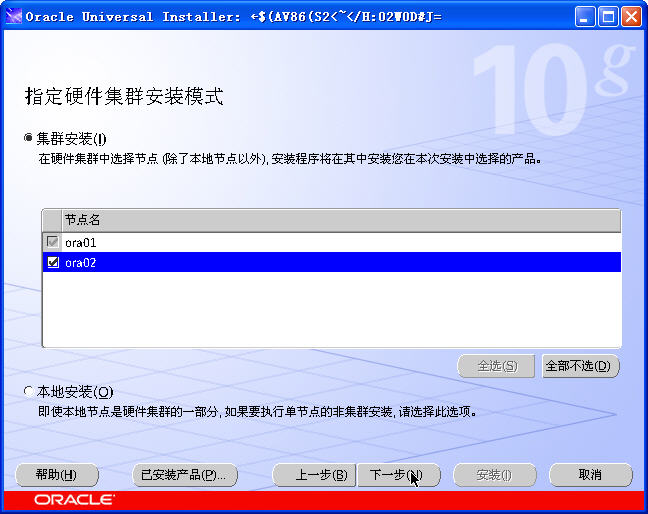648x514 pixels.
Task: Click the ora02 node name text
Action: pyautogui.click(x=81, y=262)
